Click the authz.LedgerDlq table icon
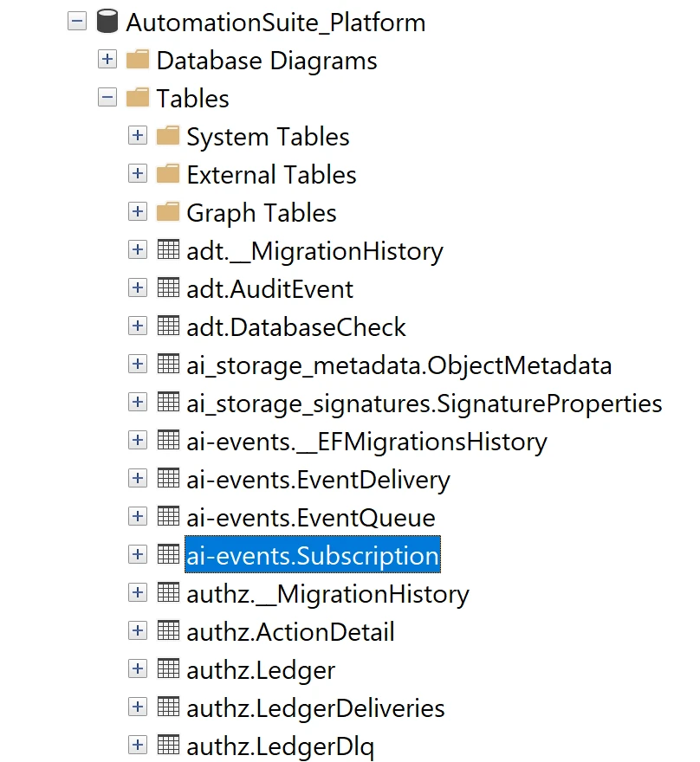Viewport: 700px width, 762px height. 168,745
